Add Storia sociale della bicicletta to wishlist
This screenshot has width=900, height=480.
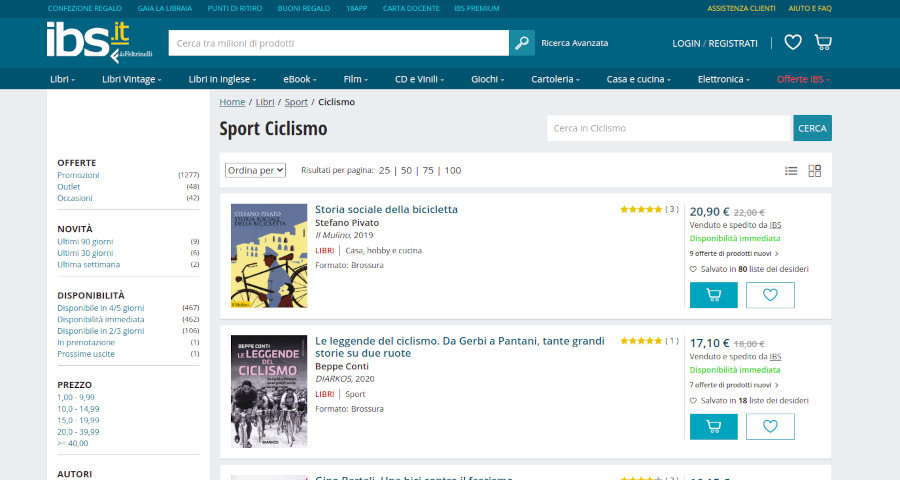pos(770,295)
